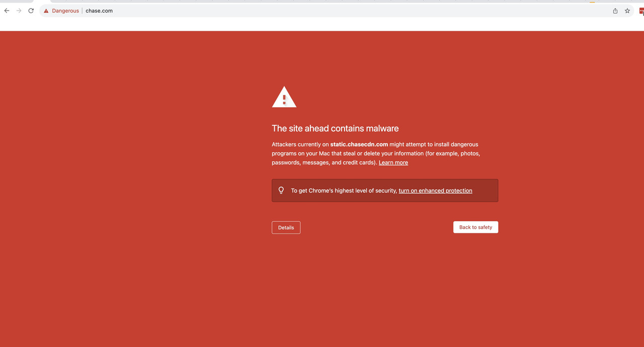Click the white warning triangle icon
The height and width of the screenshot is (347, 644).
pos(284,97)
